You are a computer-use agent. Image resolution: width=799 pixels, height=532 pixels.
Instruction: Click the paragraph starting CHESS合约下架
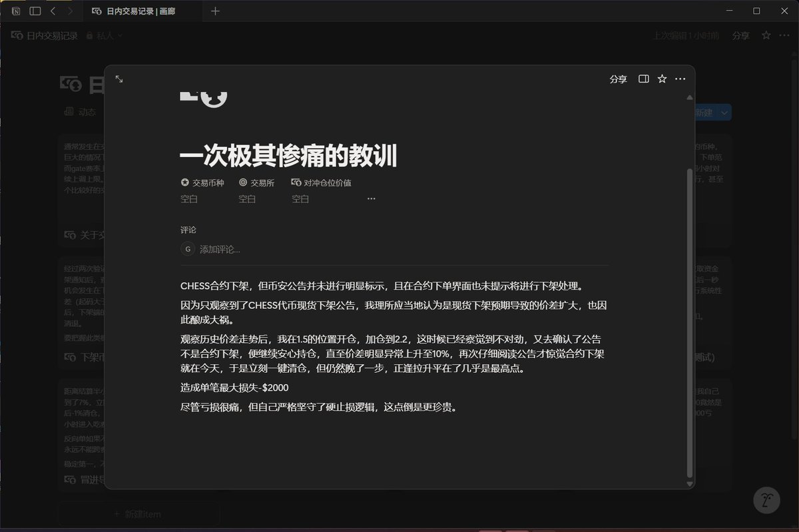(382, 286)
